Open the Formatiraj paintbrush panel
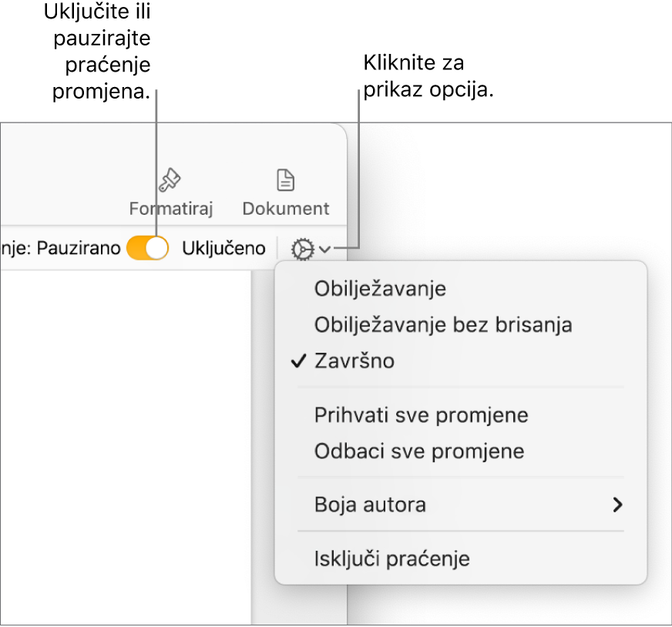Image resolution: width=672 pixels, height=627 pixels. [170, 193]
